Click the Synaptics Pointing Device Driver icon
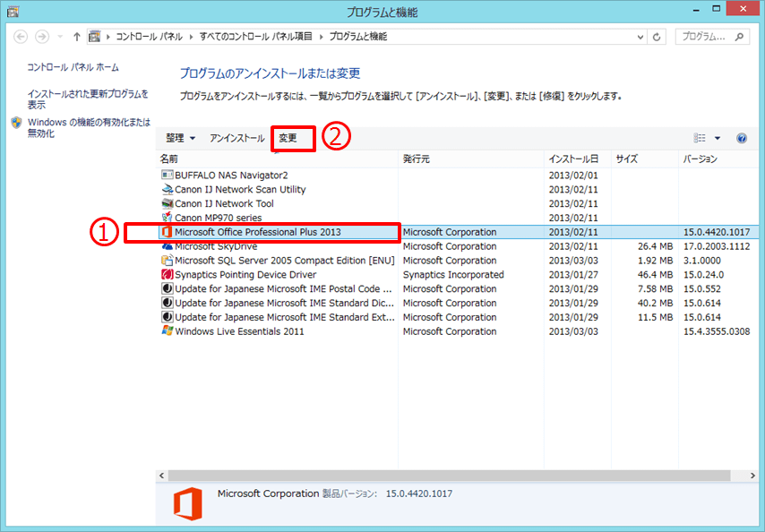The width and height of the screenshot is (765, 532). 167,275
